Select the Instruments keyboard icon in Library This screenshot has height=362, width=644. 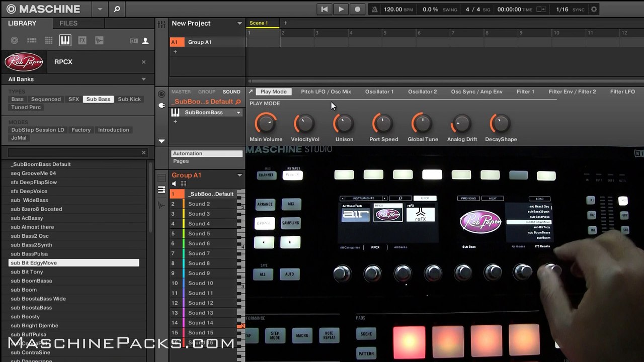(x=65, y=41)
